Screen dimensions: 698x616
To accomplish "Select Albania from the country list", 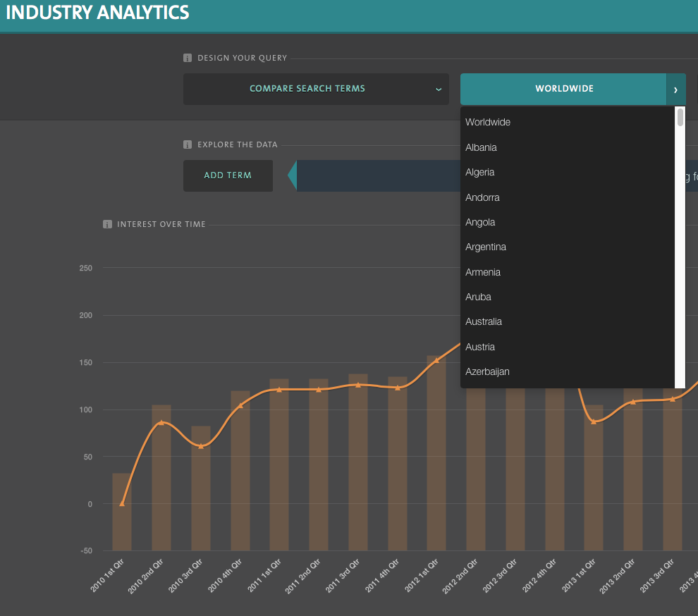I will point(481,147).
